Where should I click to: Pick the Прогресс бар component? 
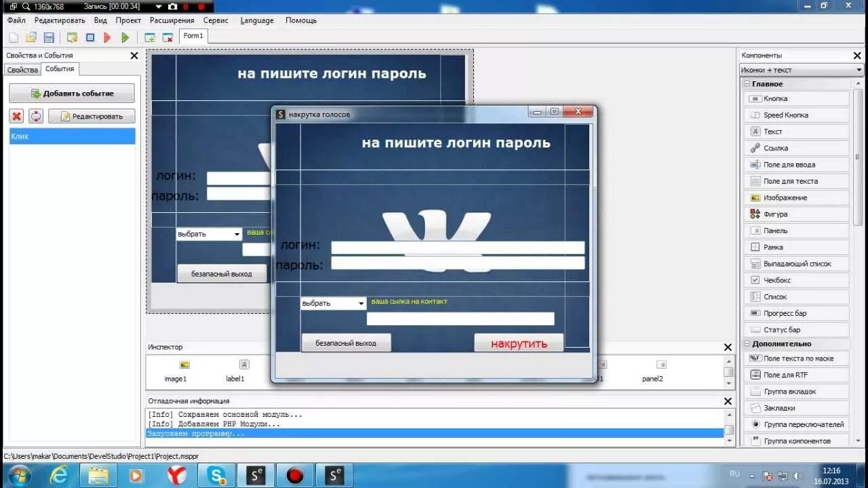(797, 313)
